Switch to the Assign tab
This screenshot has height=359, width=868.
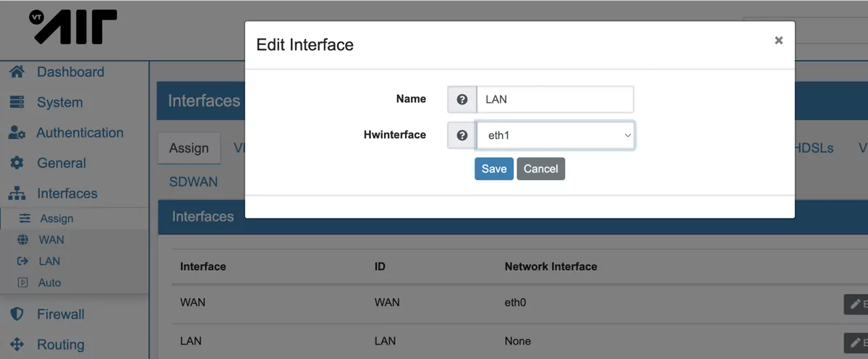[189, 148]
